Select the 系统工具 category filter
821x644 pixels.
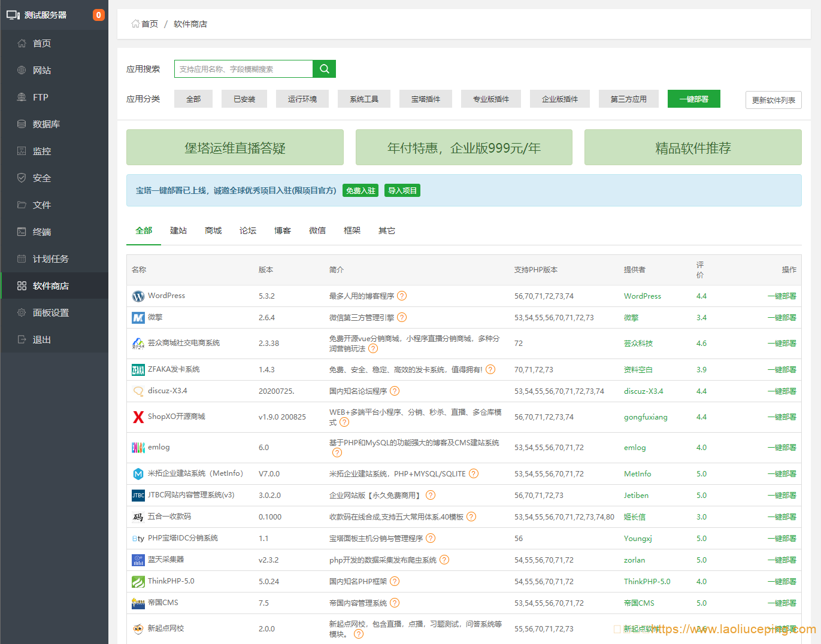364,99
